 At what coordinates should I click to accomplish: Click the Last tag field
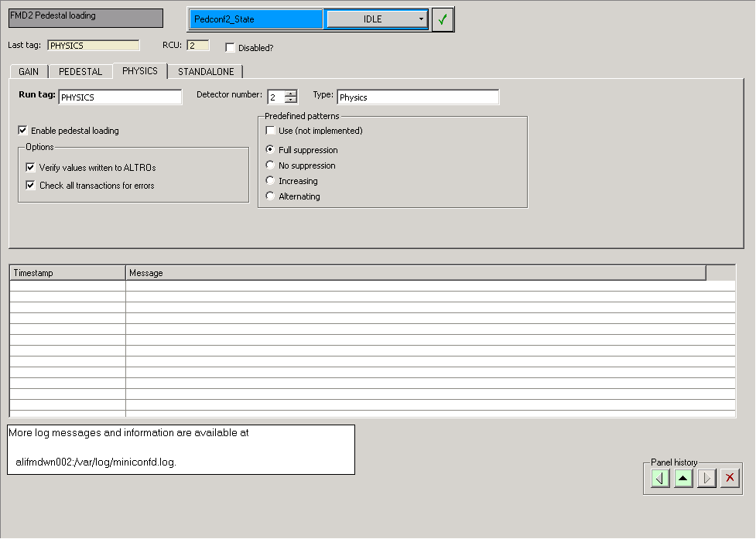pos(94,46)
